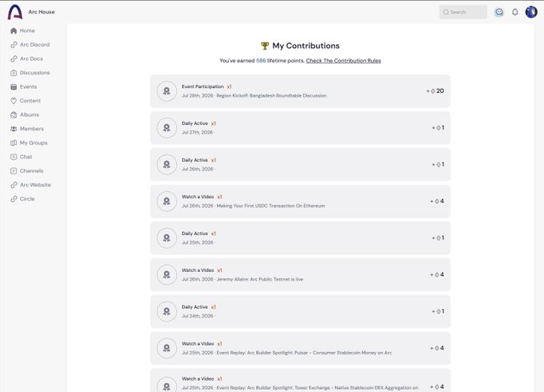This screenshot has width=544, height=392.
Task: Click the Home icon in sidebar
Action: pos(14,30)
